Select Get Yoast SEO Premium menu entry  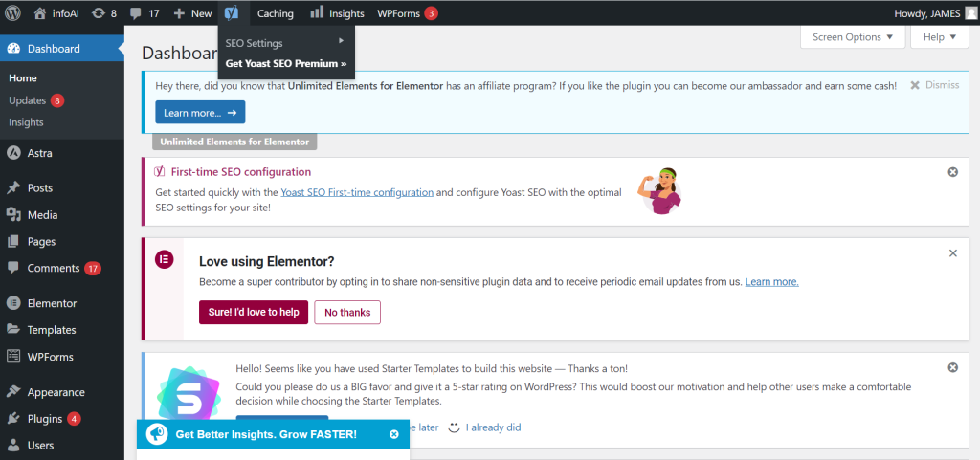285,64
